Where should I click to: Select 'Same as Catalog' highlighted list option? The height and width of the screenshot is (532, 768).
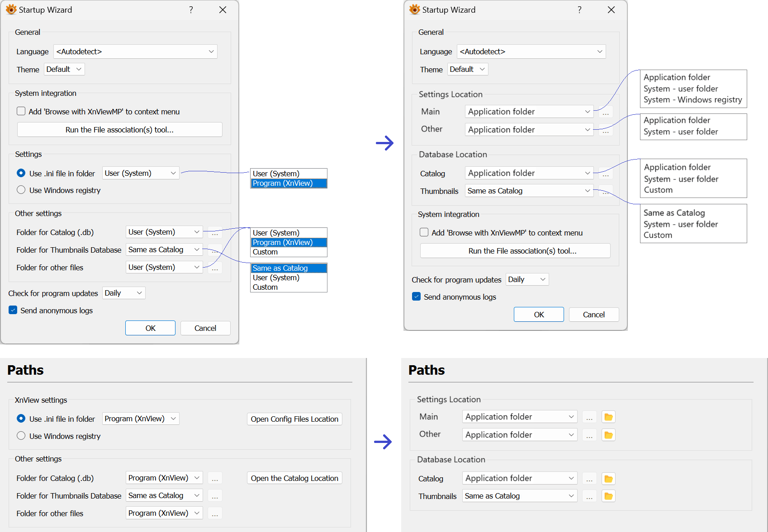pos(289,268)
